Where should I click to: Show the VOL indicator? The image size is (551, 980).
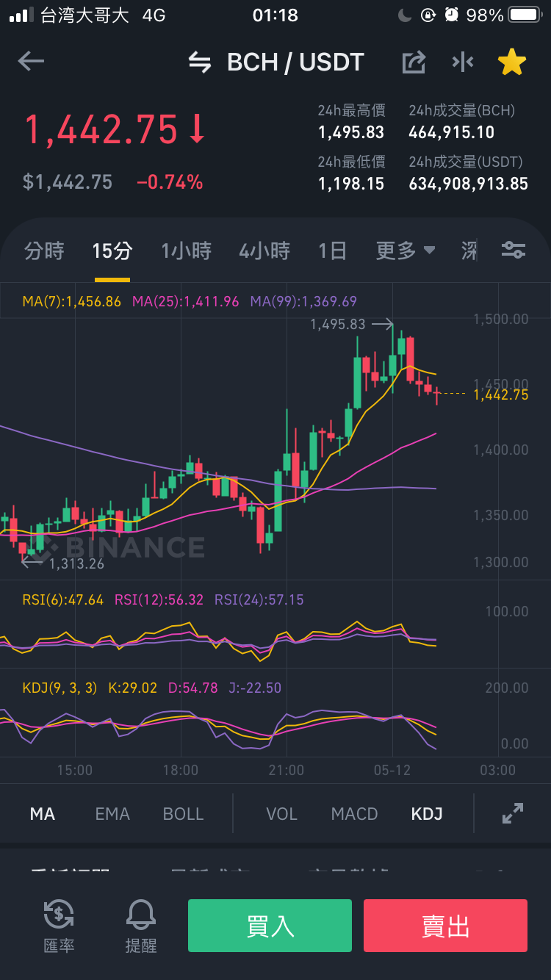(x=281, y=814)
